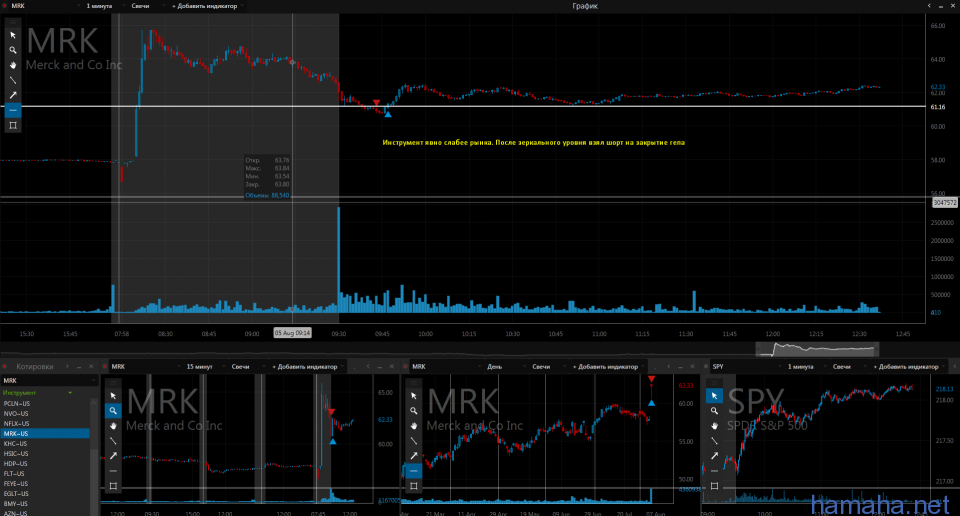Click the active pointer tool in SPY chart
This screenshot has height=516, width=960.
(714, 396)
